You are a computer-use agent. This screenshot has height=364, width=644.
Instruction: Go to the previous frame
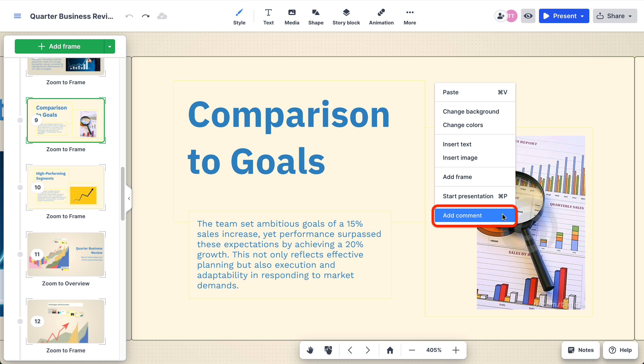tap(350, 350)
